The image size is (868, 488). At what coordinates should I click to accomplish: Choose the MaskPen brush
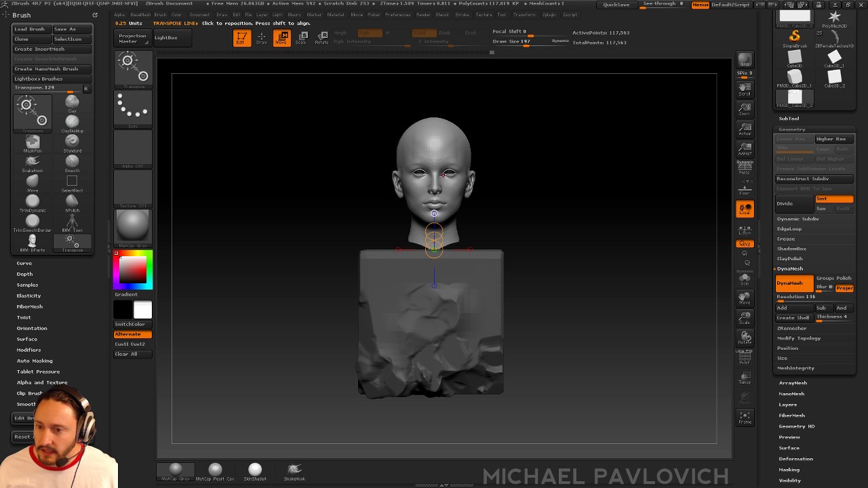pyautogui.click(x=32, y=143)
